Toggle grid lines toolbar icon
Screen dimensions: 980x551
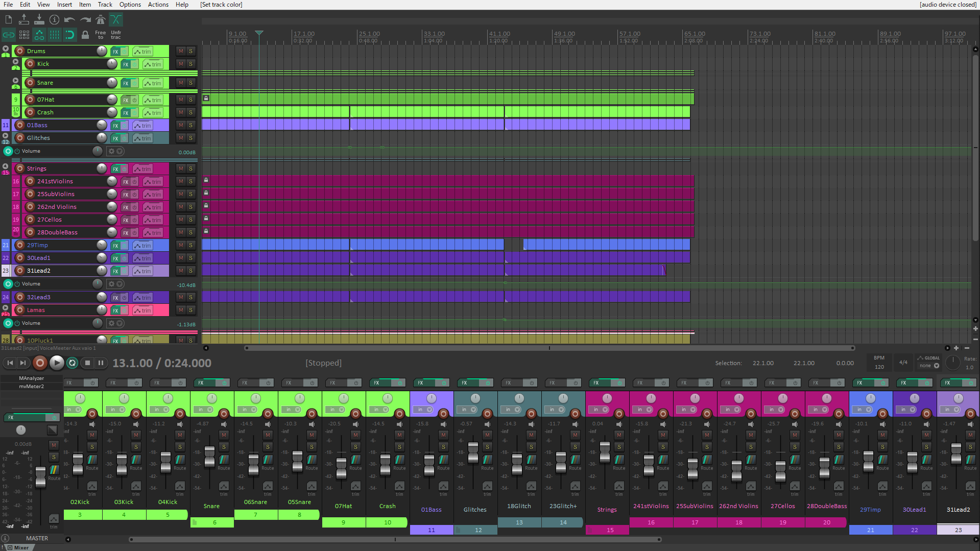[55, 35]
